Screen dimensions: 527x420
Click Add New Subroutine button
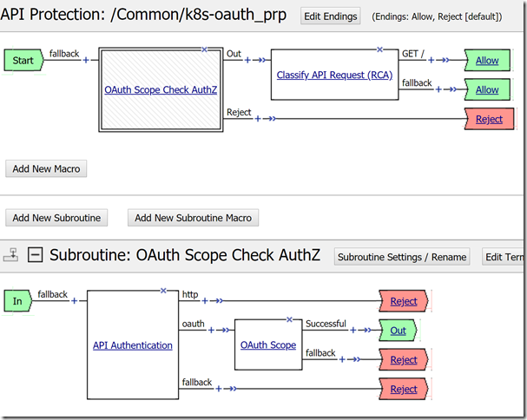click(x=57, y=218)
